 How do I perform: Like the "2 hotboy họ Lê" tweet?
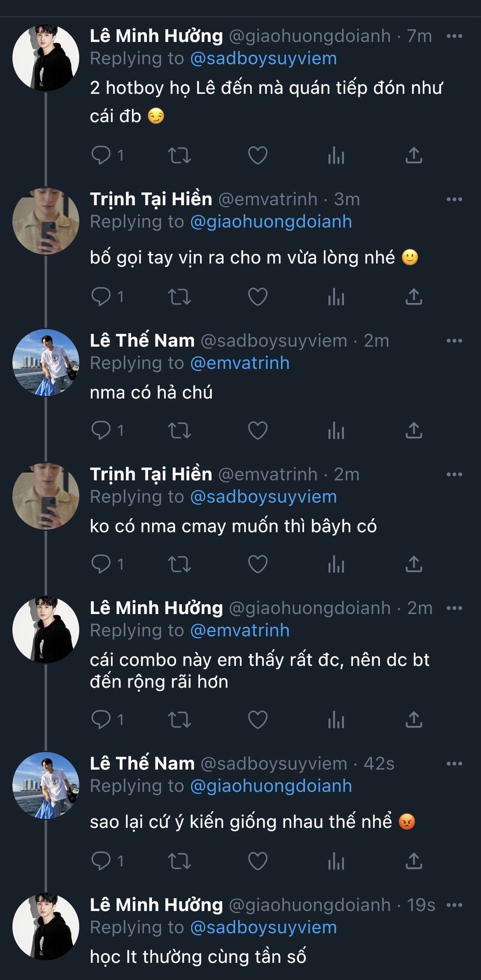click(x=258, y=155)
